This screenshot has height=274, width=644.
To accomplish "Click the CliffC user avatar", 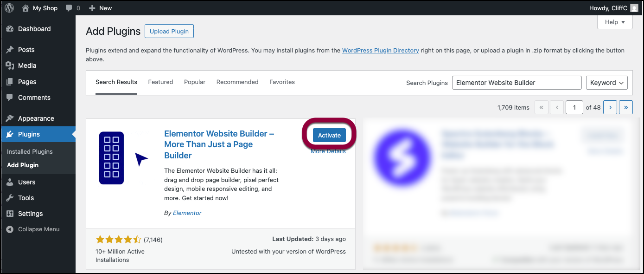I will click(634, 8).
